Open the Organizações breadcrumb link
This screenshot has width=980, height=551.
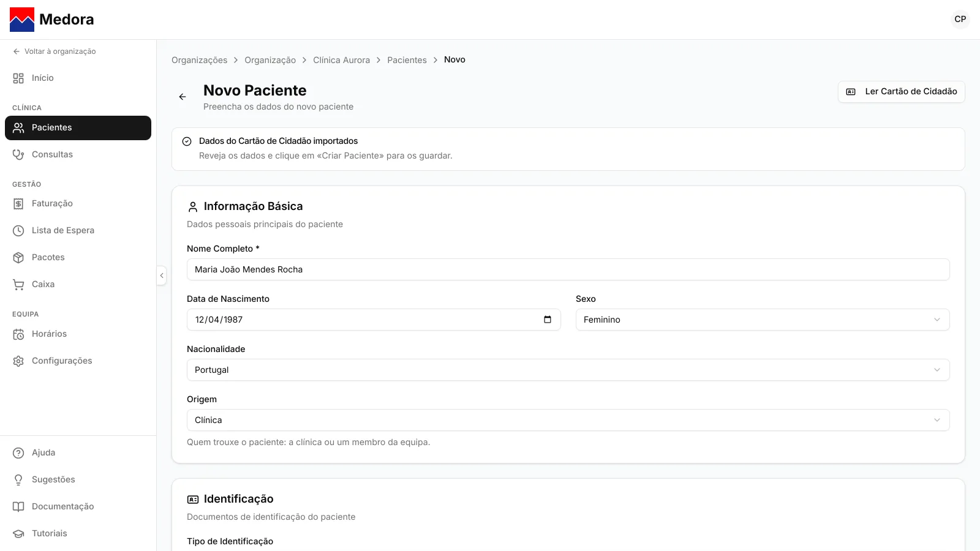coord(199,60)
